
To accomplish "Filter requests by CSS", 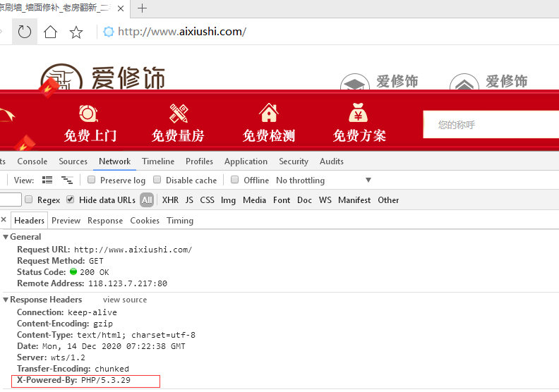I will [207, 200].
